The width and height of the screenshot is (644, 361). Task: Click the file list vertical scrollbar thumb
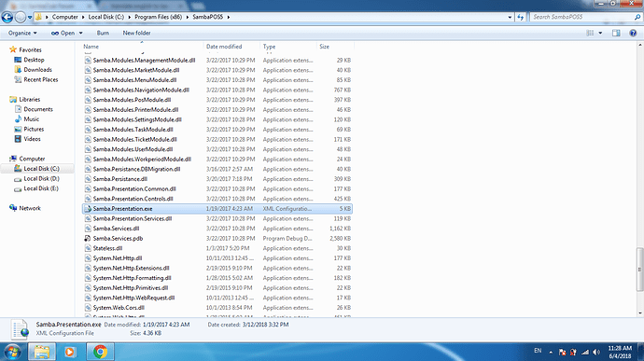(640, 269)
